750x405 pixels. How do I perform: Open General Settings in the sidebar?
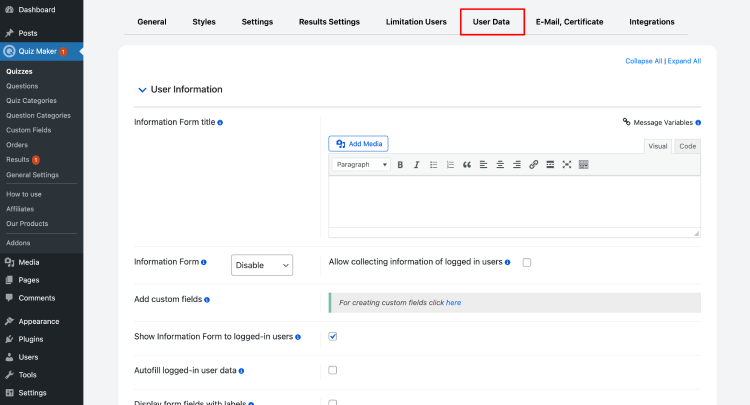click(33, 175)
